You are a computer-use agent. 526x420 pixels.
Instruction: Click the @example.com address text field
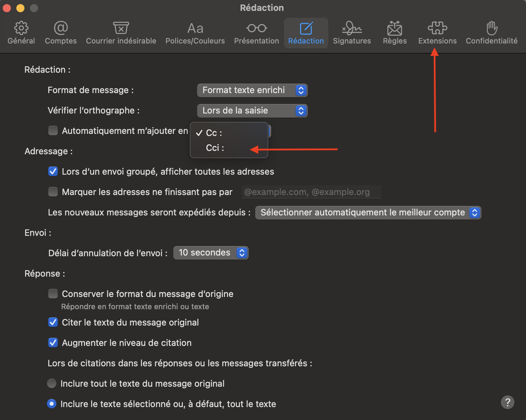pyautogui.click(x=311, y=192)
